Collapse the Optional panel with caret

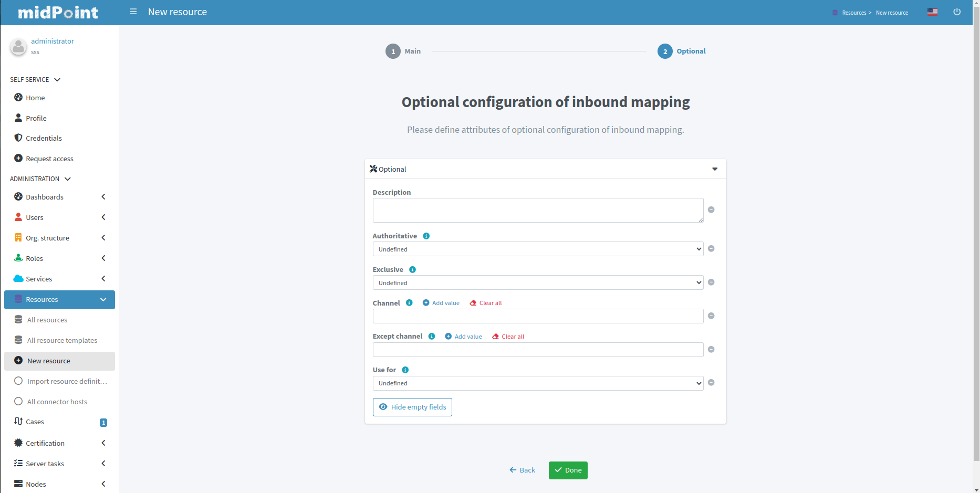click(715, 169)
